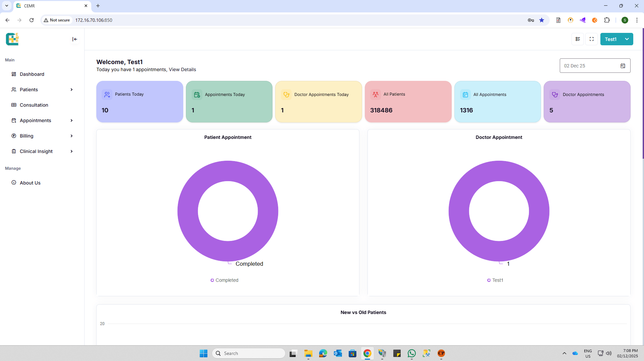The height and width of the screenshot is (361, 644).
Task: Click the Dashboard grid icon
Action: (x=14, y=74)
